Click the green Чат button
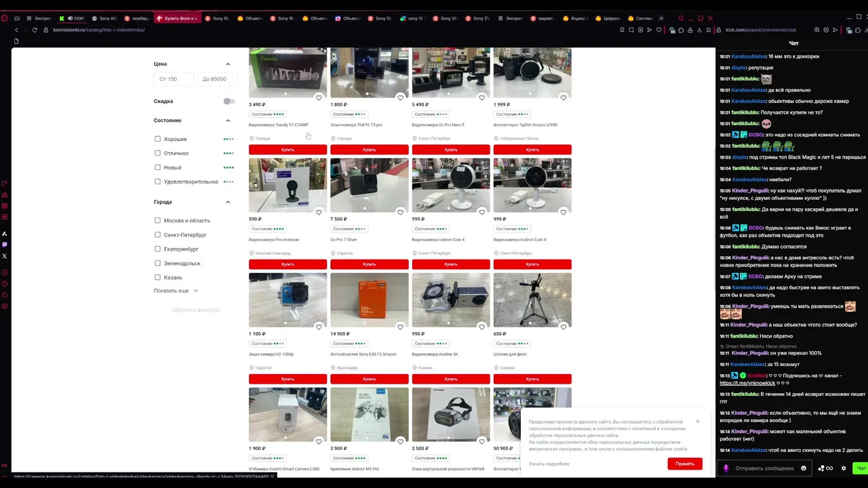868x488 pixels. [861, 468]
